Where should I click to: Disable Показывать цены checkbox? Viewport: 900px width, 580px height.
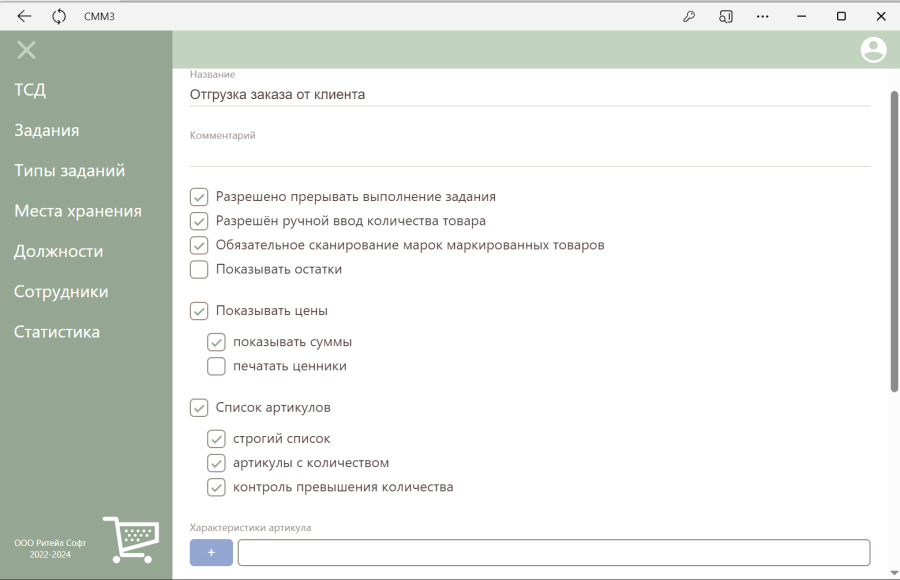tap(199, 311)
